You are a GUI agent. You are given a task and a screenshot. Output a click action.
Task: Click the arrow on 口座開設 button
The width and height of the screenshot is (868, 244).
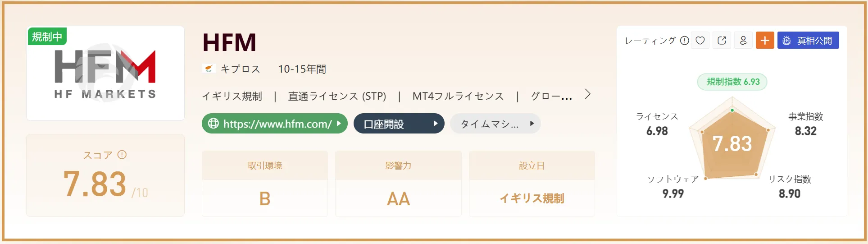[x=435, y=124]
